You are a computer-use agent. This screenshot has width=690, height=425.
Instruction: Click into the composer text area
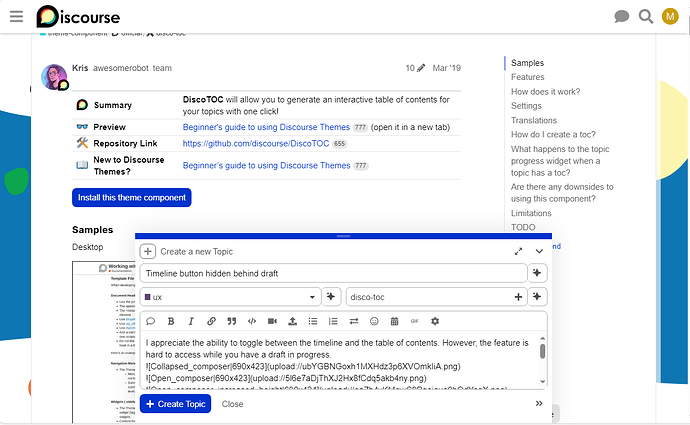click(339, 360)
